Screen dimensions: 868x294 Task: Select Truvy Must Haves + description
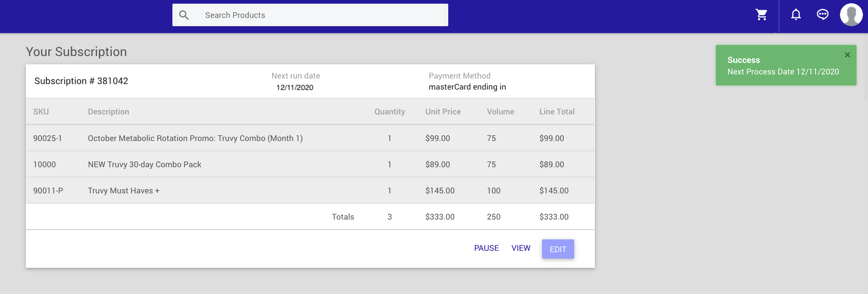coord(123,191)
